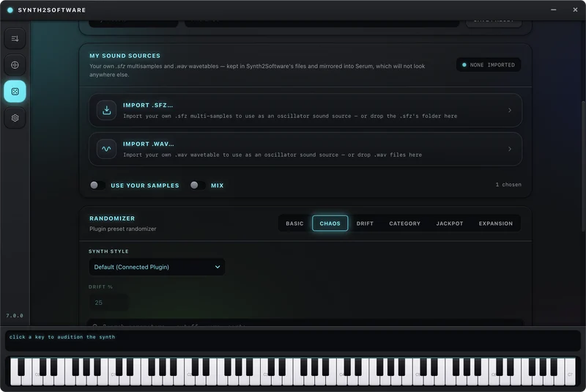
Task: Select the Chaos randomizer tab
Action: (x=330, y=223)
